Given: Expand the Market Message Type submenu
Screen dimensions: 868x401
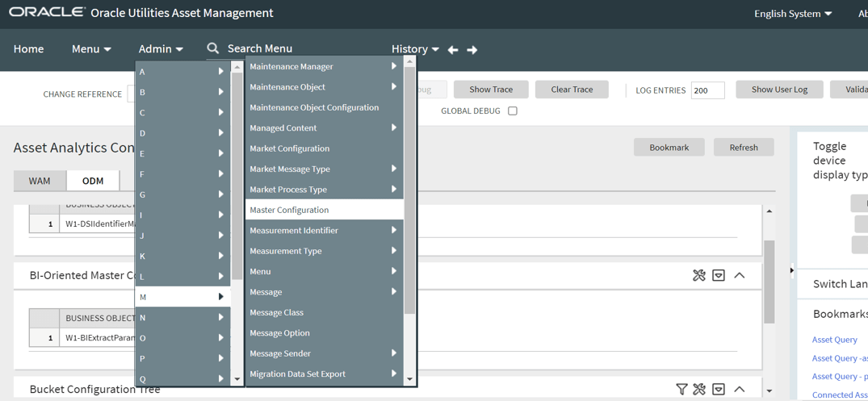Looking at the screenshot, I should (325, 169).
